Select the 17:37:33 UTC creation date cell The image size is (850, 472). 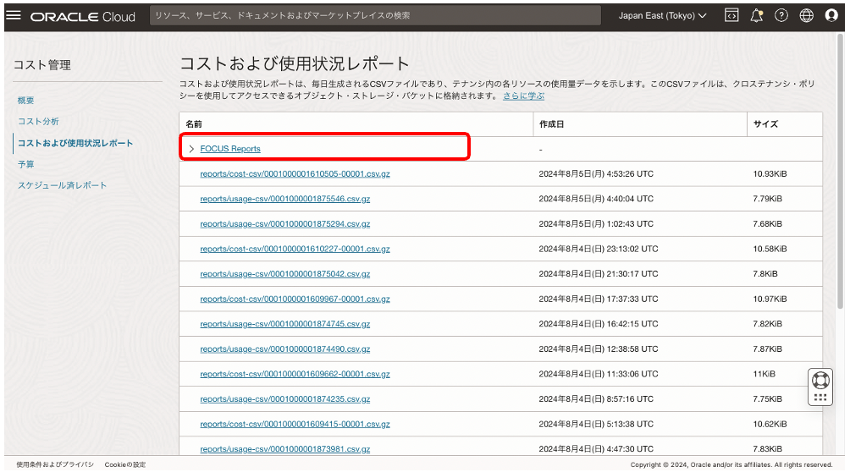tap(598, 299)
